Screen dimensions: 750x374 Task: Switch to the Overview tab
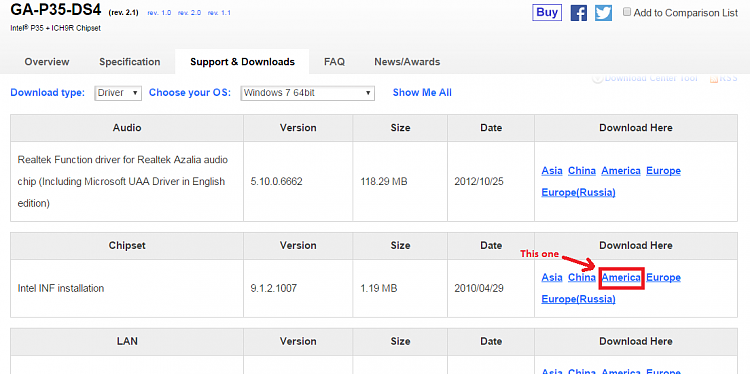pos(47,62)
